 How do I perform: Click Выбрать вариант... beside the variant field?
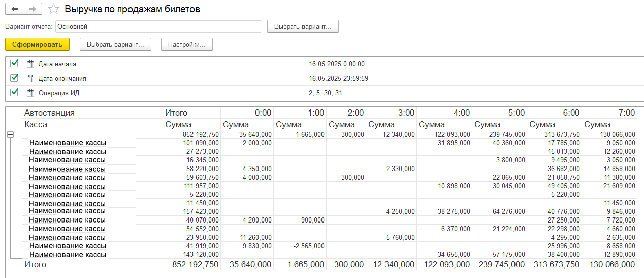302,26
